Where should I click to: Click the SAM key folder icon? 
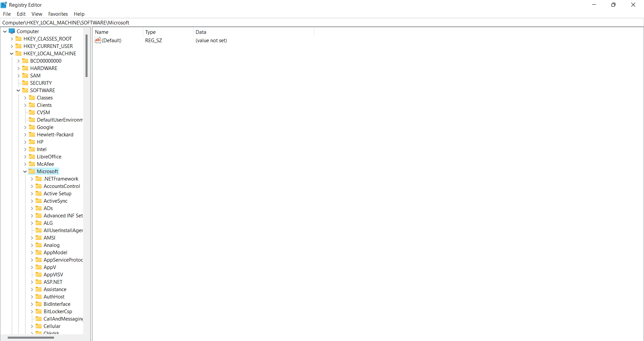[x=25, y=75]
